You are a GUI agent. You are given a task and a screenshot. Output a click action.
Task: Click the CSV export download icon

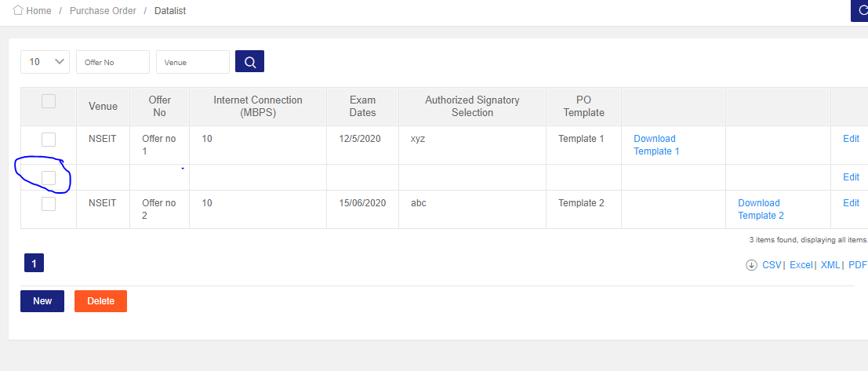pos(751,265)
